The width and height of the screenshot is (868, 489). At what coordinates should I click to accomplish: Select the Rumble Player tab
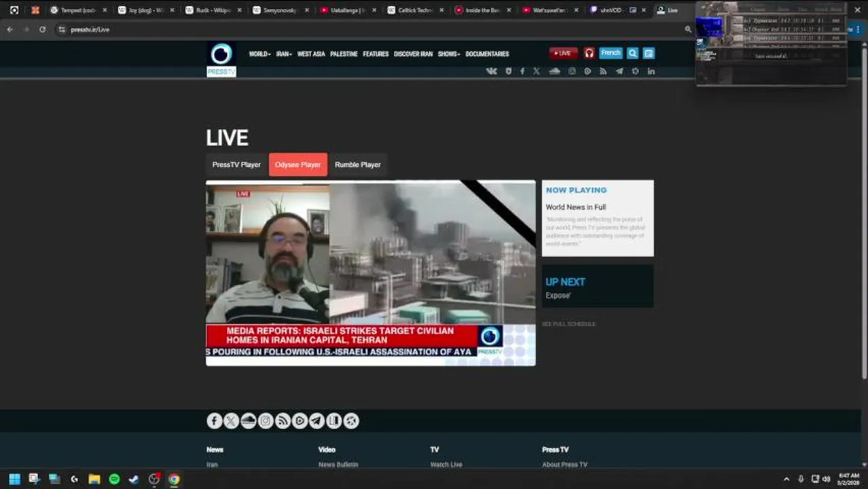click(357, 165)
